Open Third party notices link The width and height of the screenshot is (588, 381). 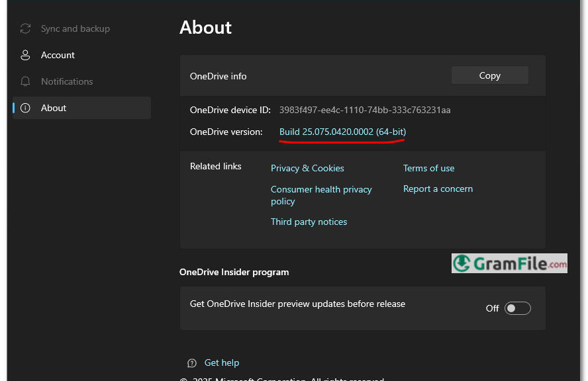(309, 222)
